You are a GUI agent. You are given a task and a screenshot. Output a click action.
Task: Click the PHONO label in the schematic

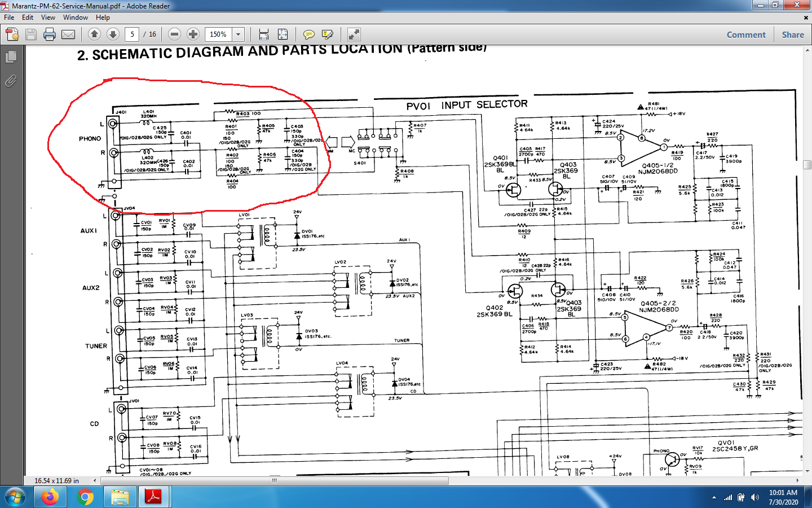(x=90, y=138)
